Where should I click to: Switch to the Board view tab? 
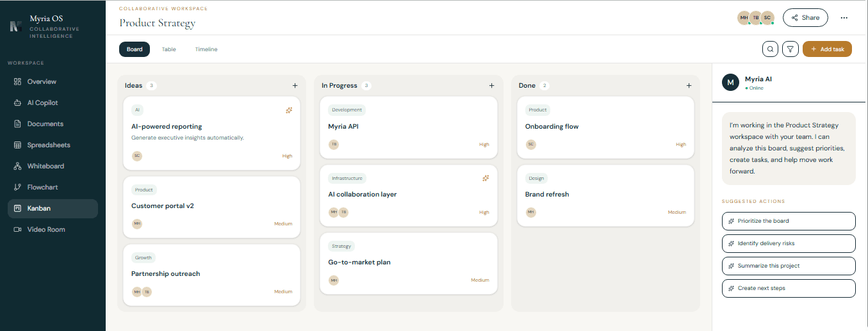coord(135,49)
